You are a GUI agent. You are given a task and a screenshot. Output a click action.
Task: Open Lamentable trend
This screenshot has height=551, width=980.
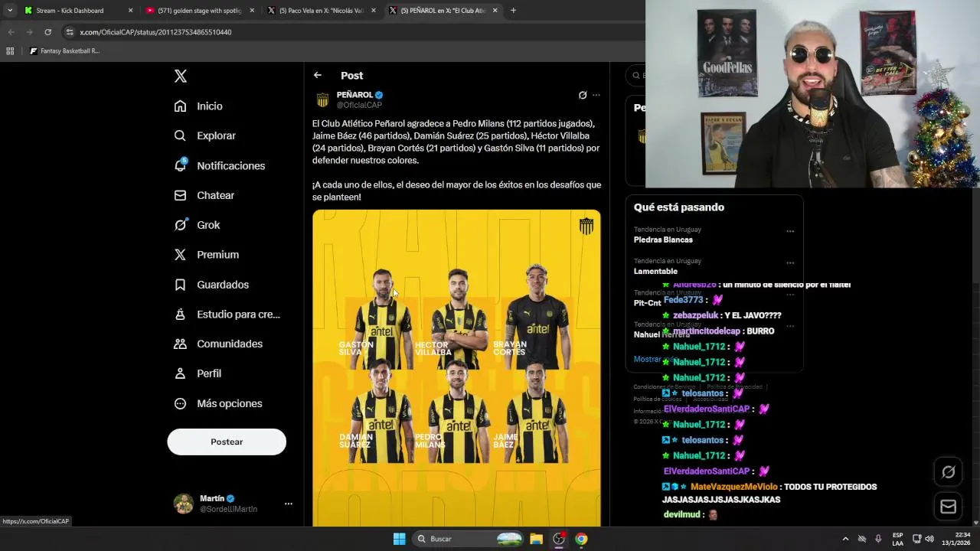[655, 271]
